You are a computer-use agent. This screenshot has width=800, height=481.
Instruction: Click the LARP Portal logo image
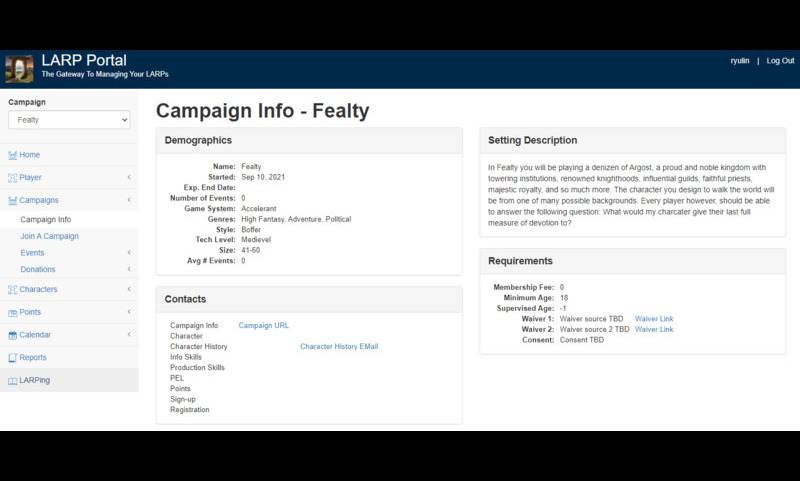19,68
